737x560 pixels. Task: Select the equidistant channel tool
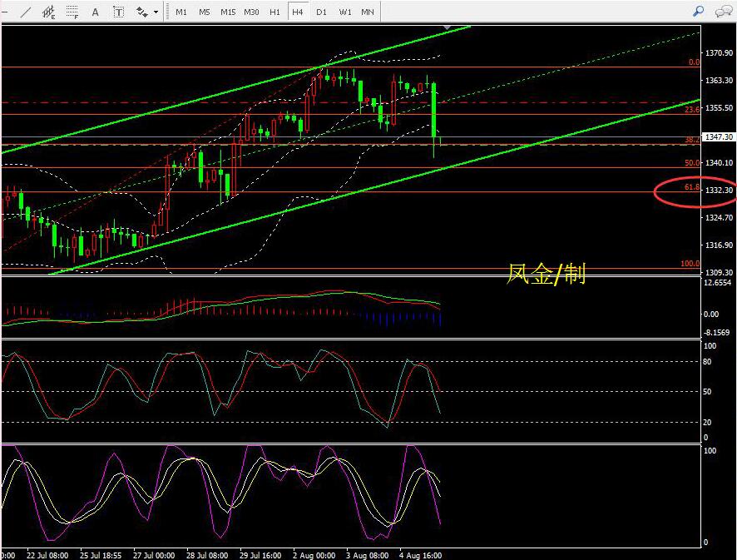[49, 12]
